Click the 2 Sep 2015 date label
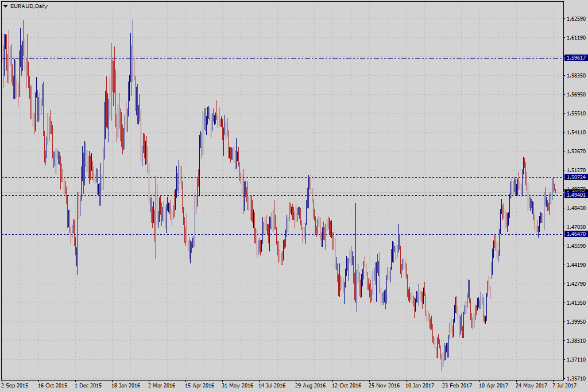The width and height of the screenshot is (588, 392). [16, 386]
